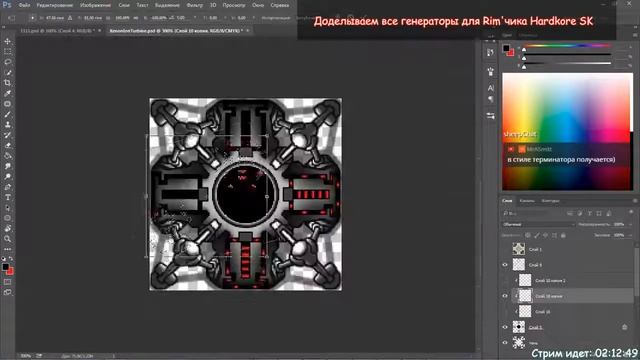Image resolution: width=640 pixels, height=360 pixels.
Task: Select the Brush tool
Action: [x=7, y=114]
